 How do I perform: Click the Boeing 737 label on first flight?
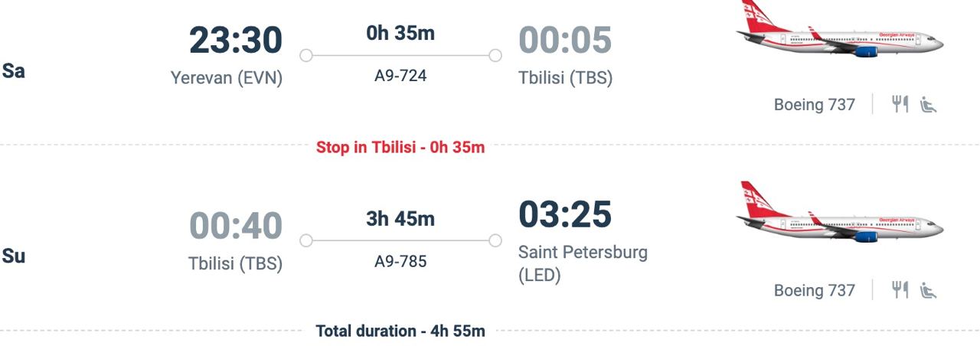pos(815,104)
